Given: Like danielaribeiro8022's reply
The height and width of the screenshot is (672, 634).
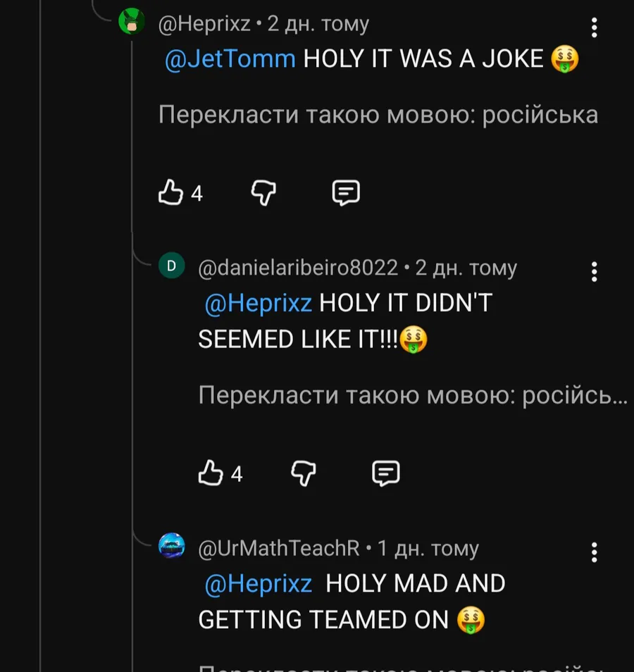Looking at the screenshot, I should coord(211,473).
